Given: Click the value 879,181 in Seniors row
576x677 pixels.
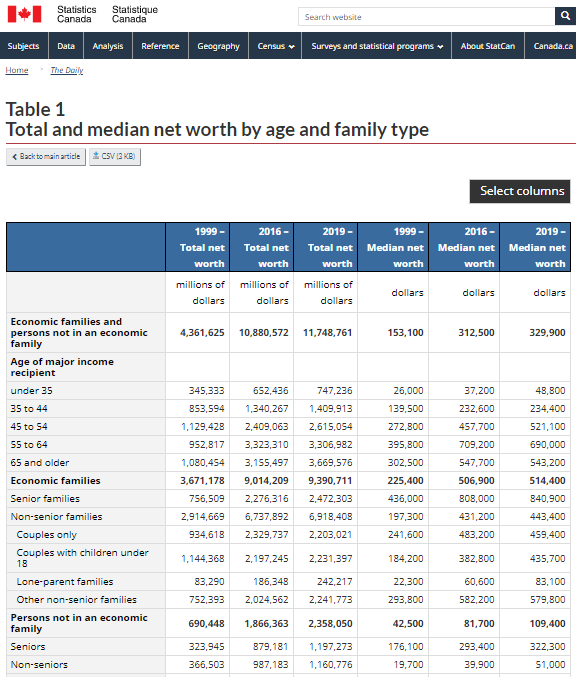Looking at the screenshot, I should click(270, 647).
